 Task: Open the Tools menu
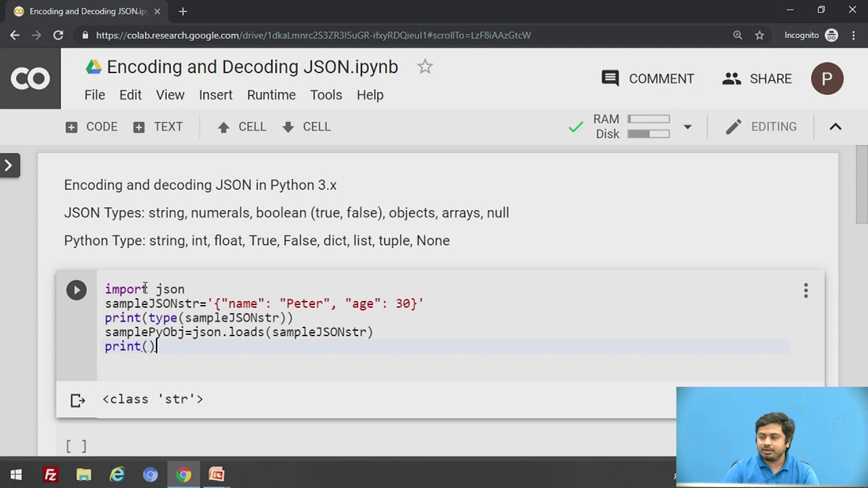point(325,95)
